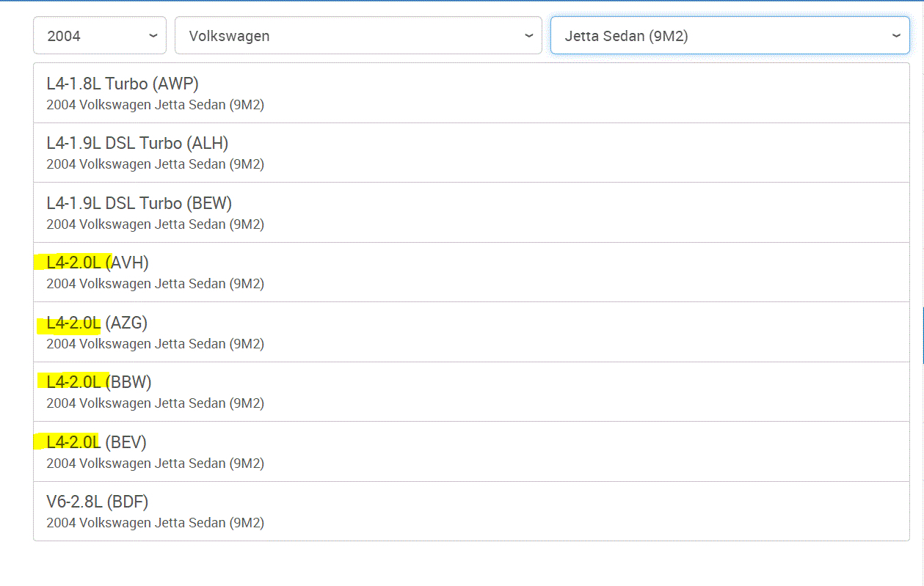
Task: Click the chevron arrow on the Volkswagen make dropdown
Action: pyautogui.click(x=528, y=35)
